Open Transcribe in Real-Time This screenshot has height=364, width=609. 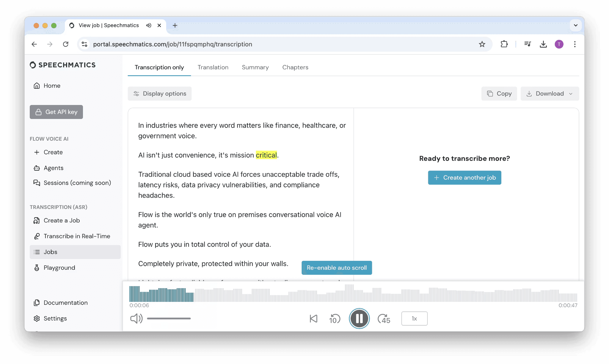click(72, 236)
